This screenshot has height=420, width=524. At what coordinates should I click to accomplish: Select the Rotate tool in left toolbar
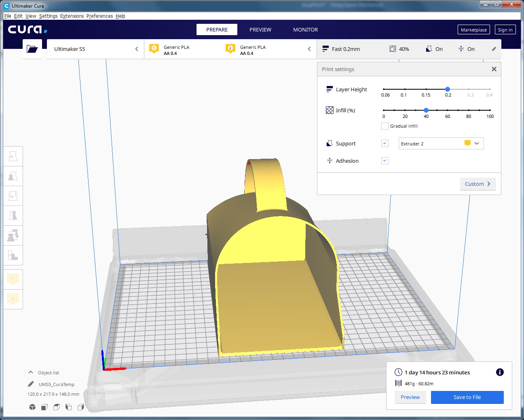[13, 196]
